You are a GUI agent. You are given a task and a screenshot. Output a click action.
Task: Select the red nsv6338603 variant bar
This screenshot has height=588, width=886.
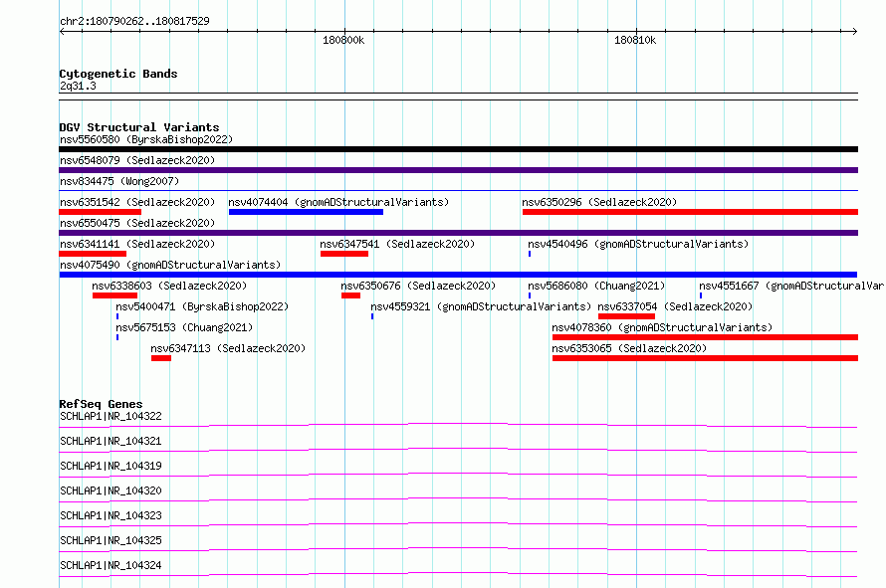114,295
